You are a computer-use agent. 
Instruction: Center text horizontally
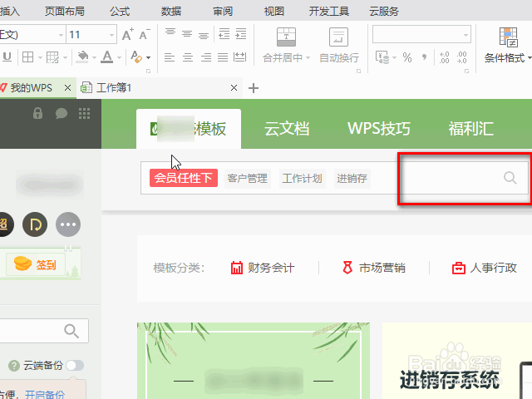click(x=188, y=57)
